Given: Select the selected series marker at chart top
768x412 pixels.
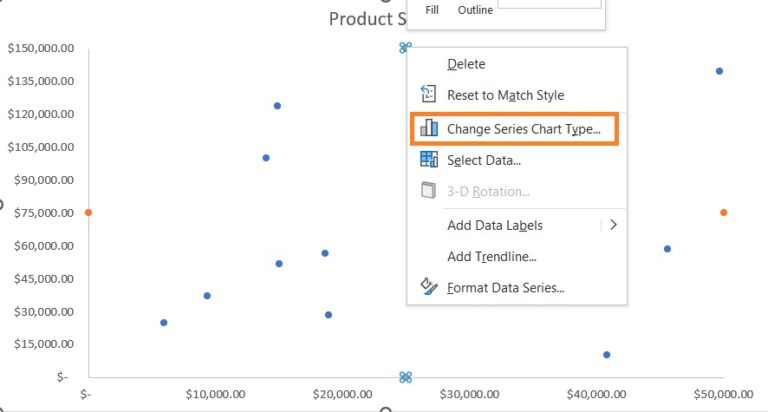Looking at the screenshot, I should coord(404,47).
